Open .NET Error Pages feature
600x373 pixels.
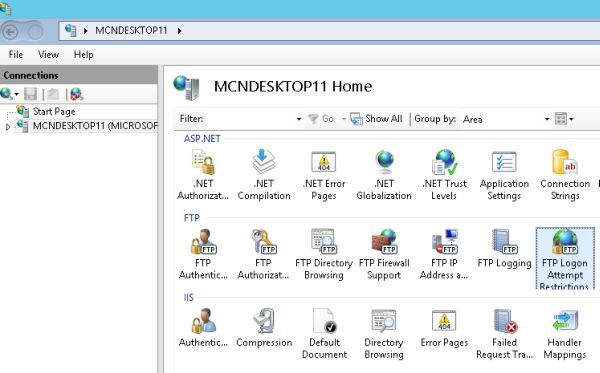[x=324, y=175]
